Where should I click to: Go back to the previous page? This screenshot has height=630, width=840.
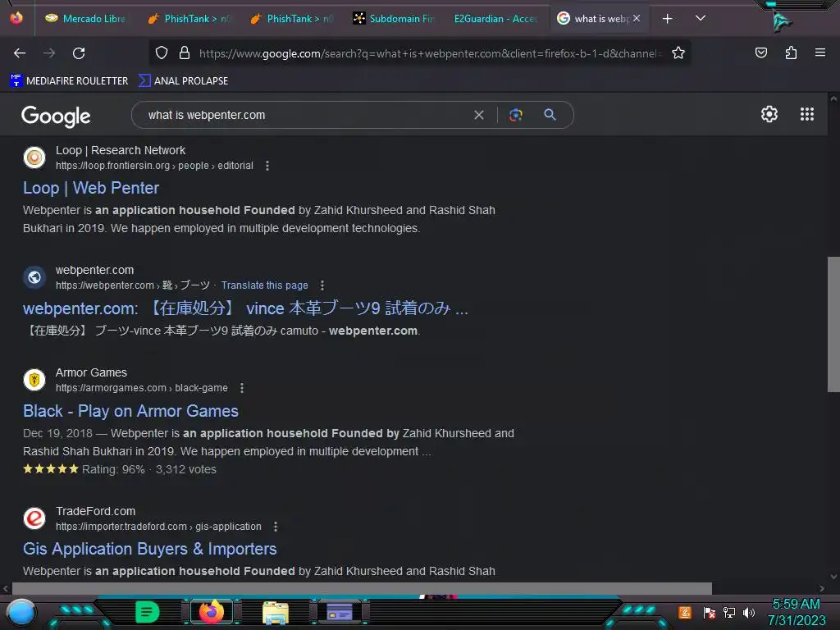click(20, 53)
